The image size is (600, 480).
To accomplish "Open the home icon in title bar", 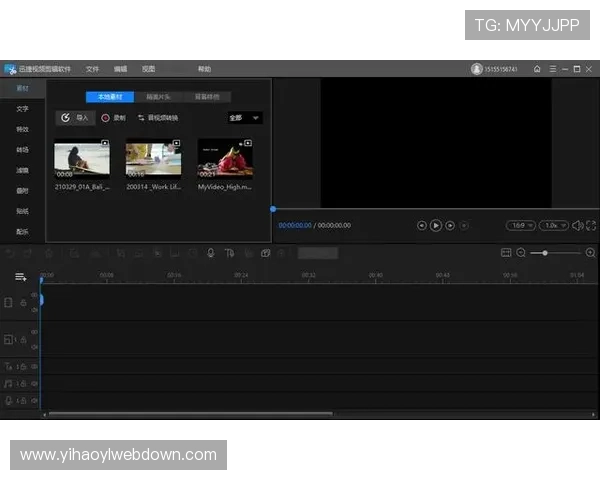I will tap(537, 69).
